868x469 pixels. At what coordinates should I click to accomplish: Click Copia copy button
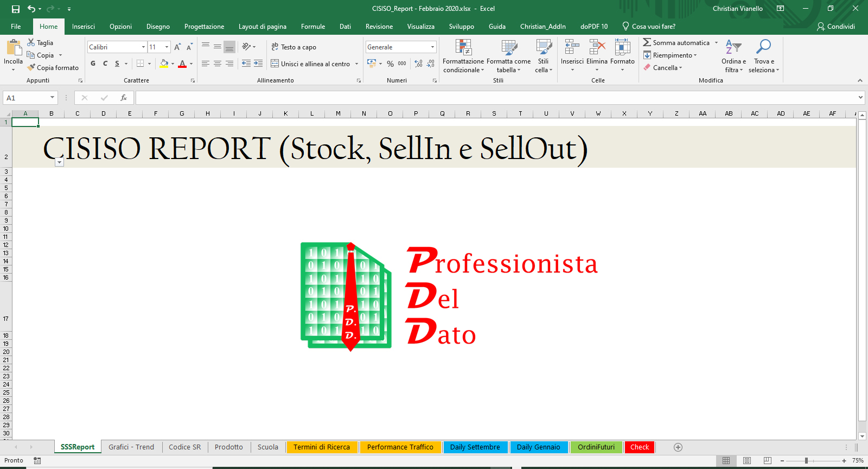click(x=41, y=55)
